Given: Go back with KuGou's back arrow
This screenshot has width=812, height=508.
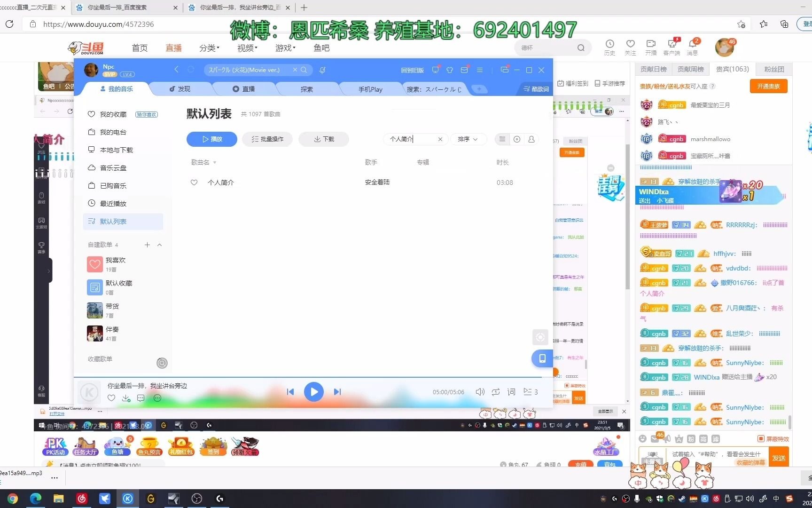Looking at the screenshot, I should (176, 70).
